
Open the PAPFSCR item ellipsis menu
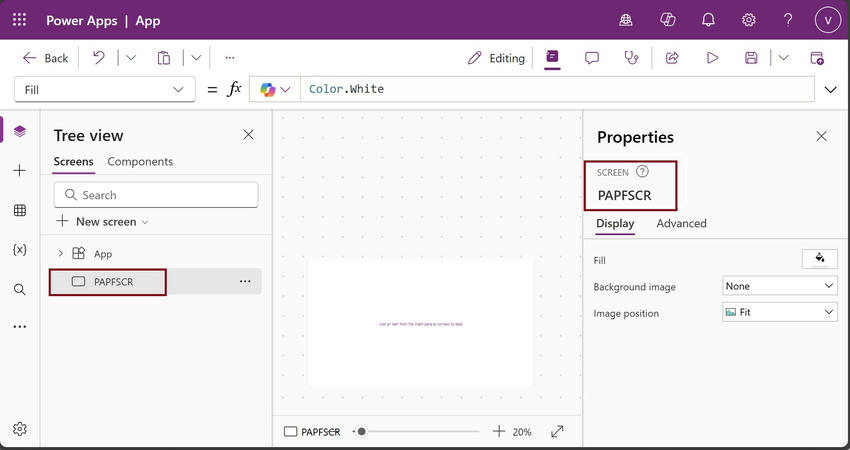click(245, 281)
